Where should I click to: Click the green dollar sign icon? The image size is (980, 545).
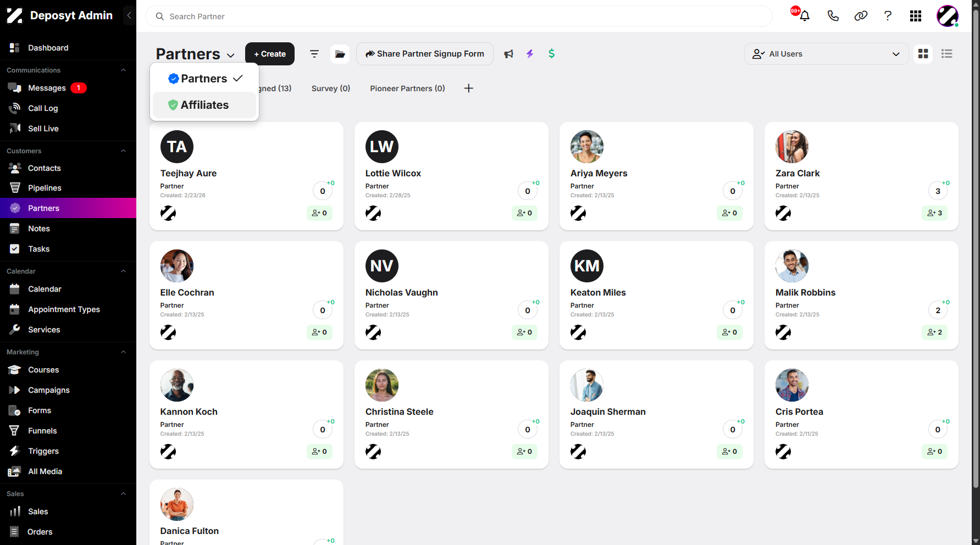(x=551, y=54)
